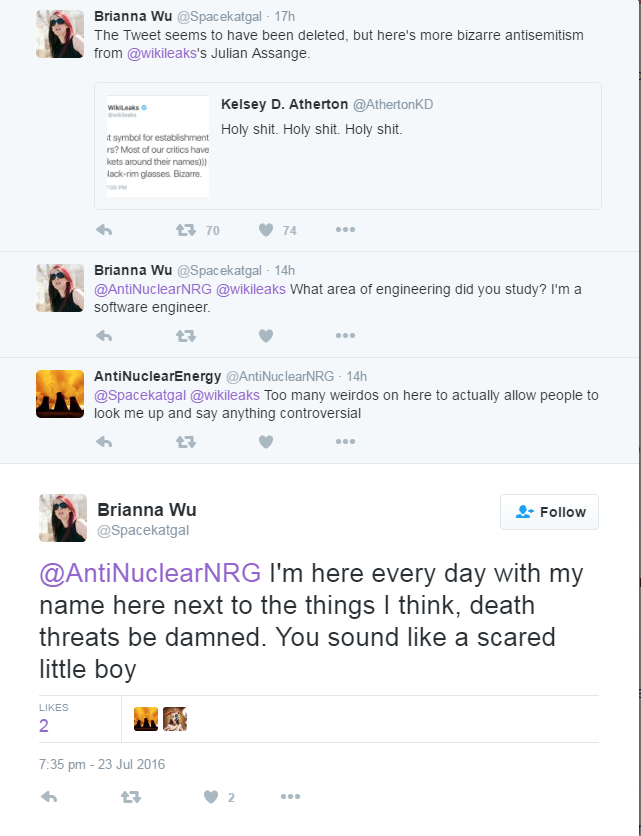
Task: View AntiNuclearEnergy avatar in likes list
Action: [x=146, y=719]
